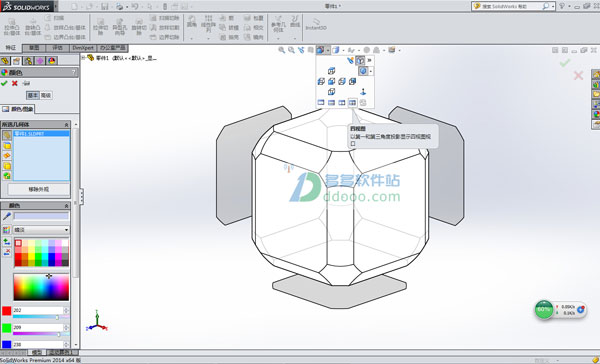Pick color with the eyedropper tool

coord(7,216)
